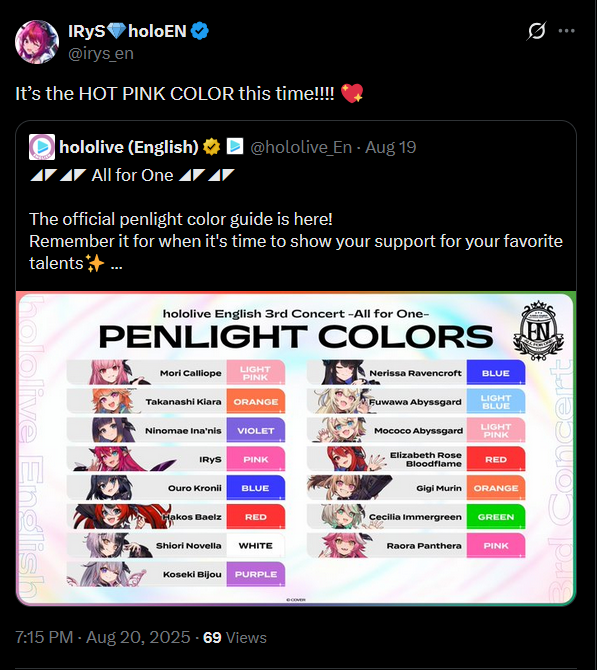597x670 pixels.
Task: Open the @irys_en handle link
Action: point(101,53)
